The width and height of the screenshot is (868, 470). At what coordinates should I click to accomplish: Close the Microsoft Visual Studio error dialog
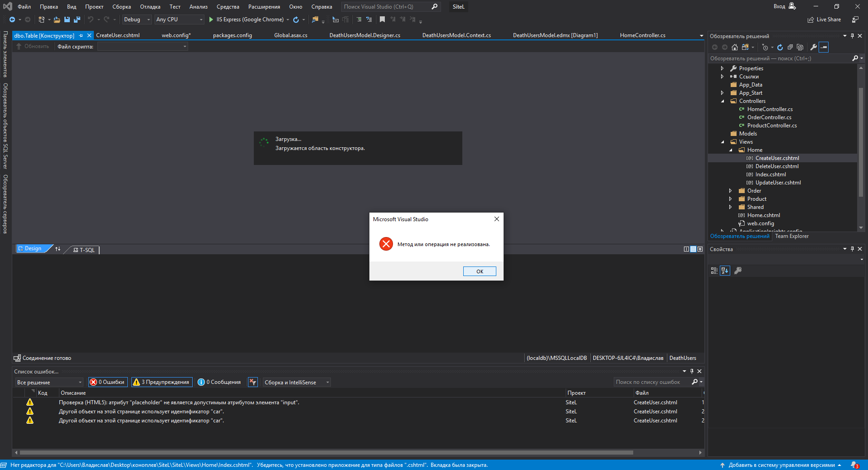click(497, 219)
